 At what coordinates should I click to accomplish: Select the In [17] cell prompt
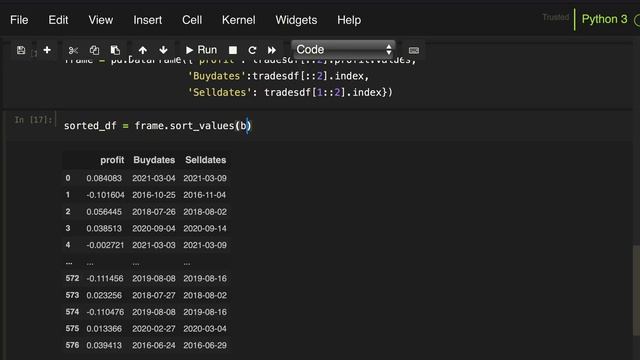point(33,120)
